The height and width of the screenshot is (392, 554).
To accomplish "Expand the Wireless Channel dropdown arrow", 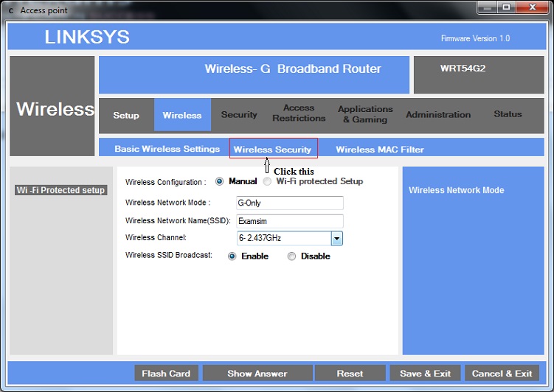I will [336, 239].
